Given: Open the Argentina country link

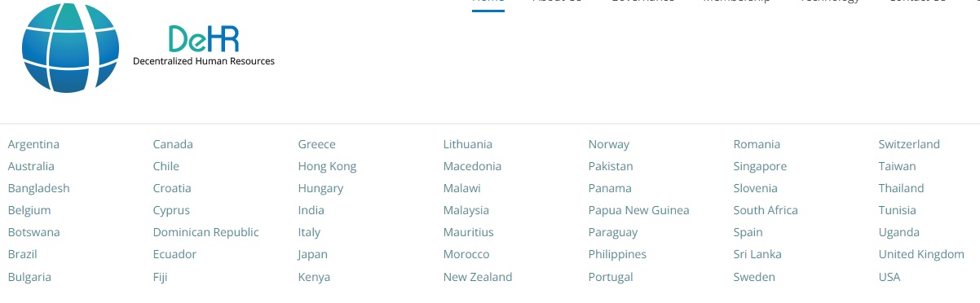Looking at the screenshot, I should point(33,144).
